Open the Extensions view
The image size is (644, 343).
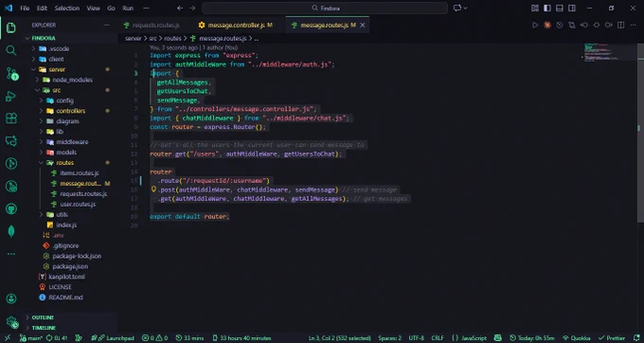tap(11, 118)
